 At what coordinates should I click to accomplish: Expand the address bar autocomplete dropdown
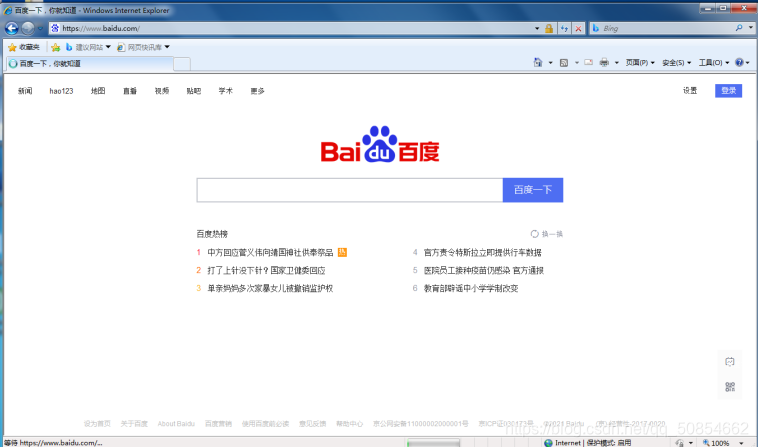click(537, 29)
